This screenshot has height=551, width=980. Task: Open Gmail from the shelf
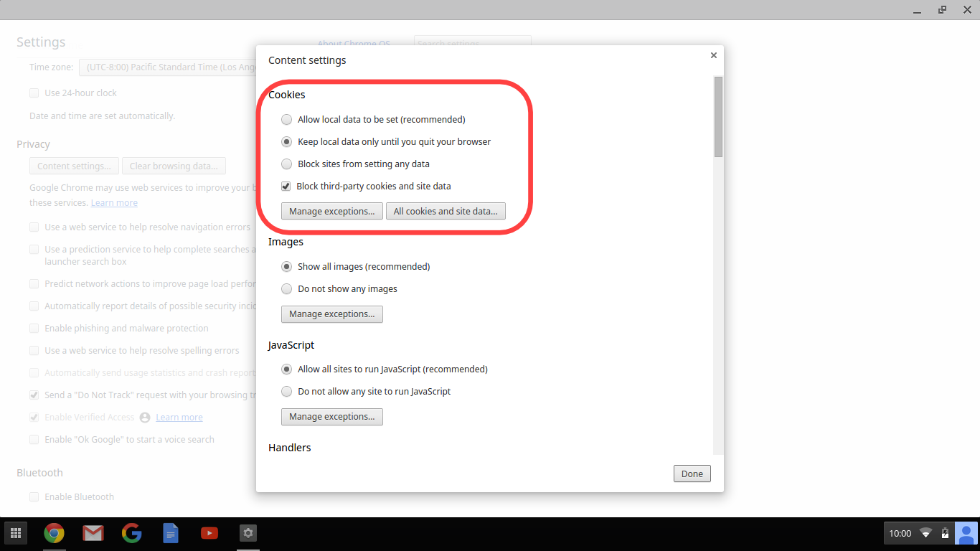tap(93, 533)
